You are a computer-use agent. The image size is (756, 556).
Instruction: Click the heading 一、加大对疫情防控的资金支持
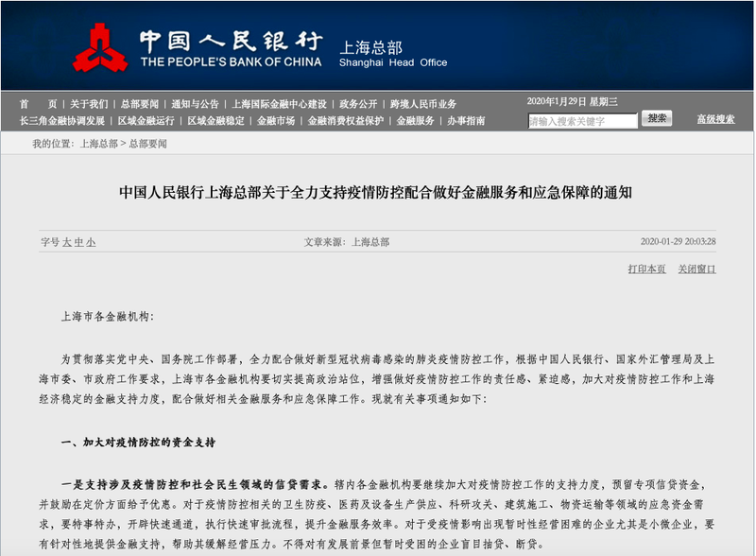138,443
